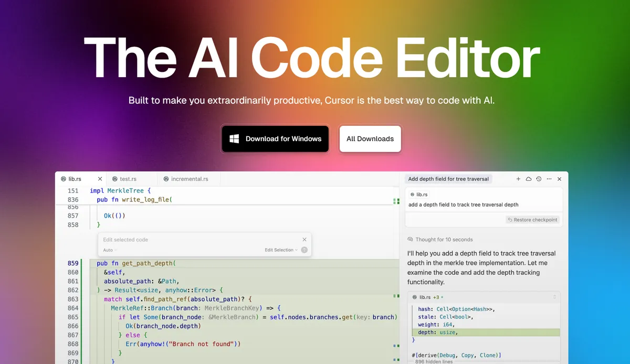The height and width of the screenshot is (364, 630).
Task: Click the Restore checkpoint button
Action: coord(533,220)
